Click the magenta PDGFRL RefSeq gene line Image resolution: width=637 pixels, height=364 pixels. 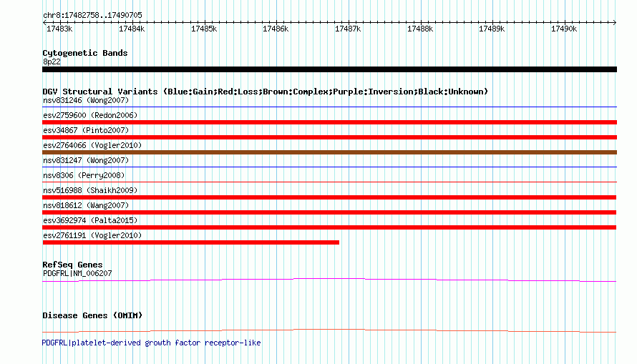(329, 280)
